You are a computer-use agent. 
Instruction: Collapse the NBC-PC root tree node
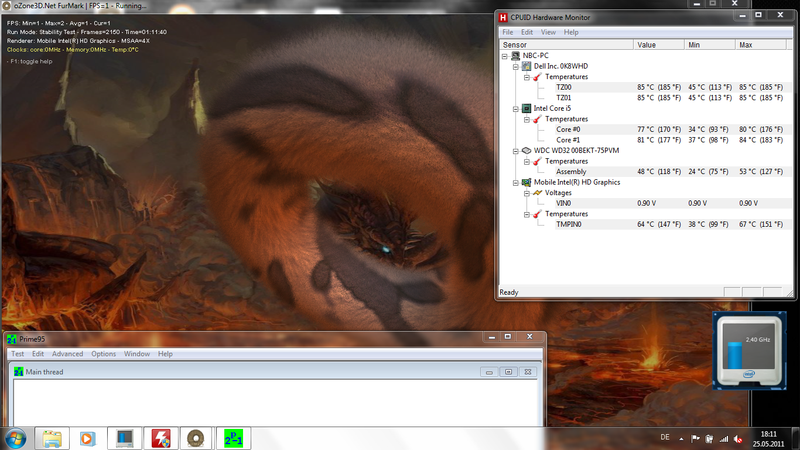(x=505, y=56)
